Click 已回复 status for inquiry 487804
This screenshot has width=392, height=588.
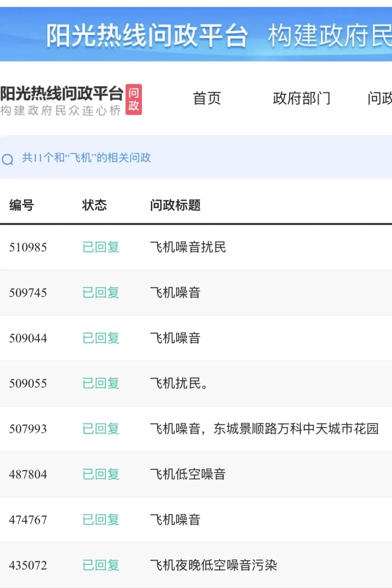101,474
